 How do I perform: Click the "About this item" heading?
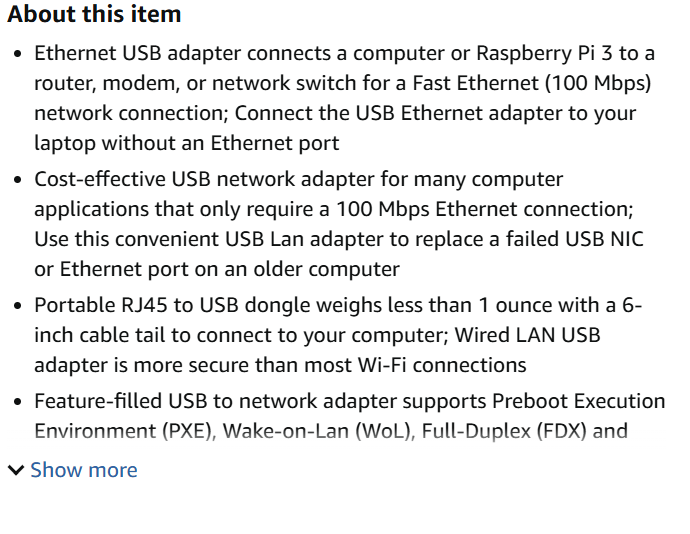[x=95, y=14]
